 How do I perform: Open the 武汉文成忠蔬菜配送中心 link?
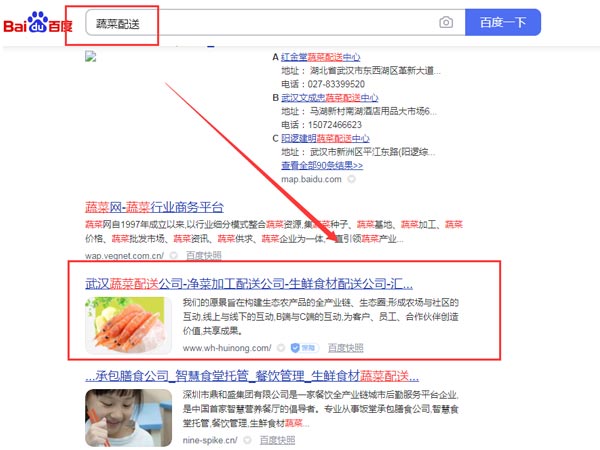coord(330,98)
